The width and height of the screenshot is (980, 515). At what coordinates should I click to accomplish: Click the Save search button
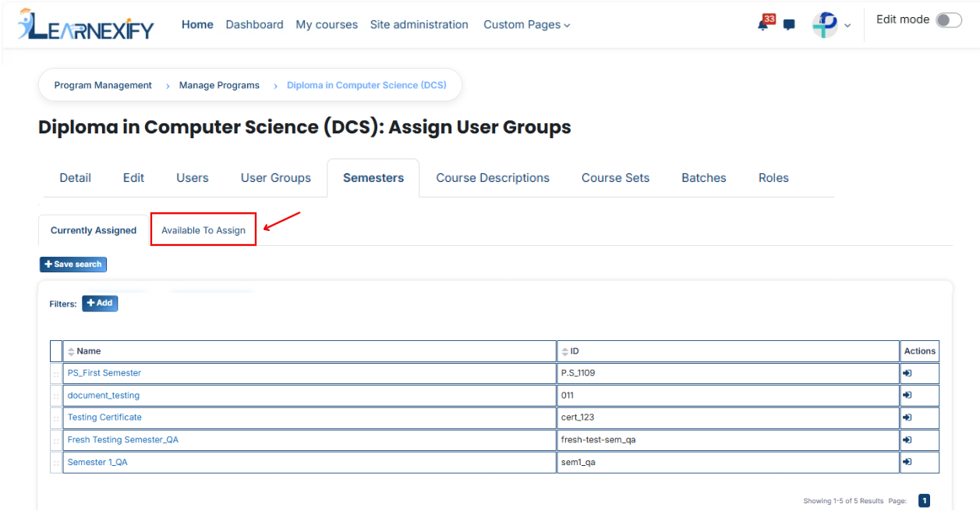[73, 265]
